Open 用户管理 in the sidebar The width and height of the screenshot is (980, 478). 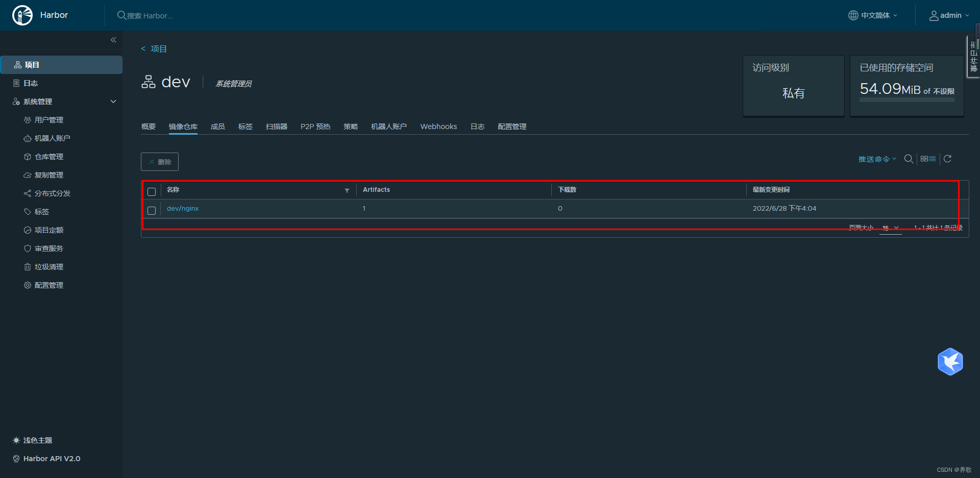(49, 120)
